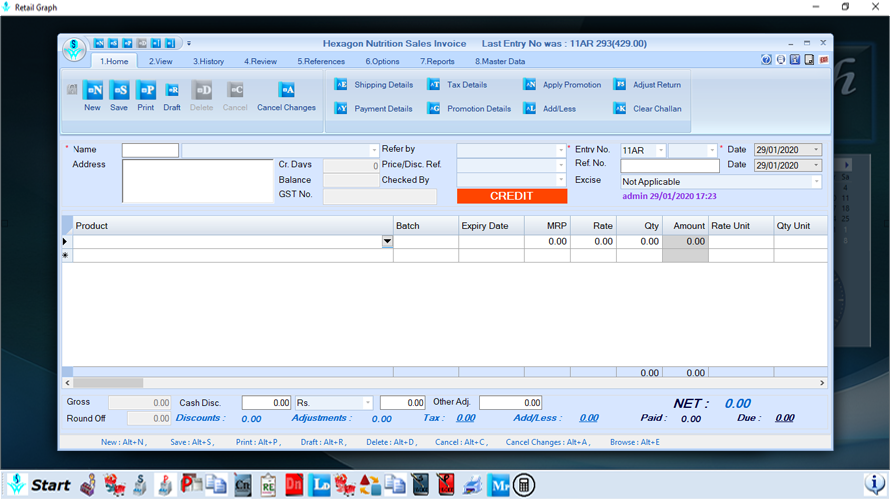Screen dimensions: 890x500
Task: Open Shipping Details
Action: click(373, 85)
